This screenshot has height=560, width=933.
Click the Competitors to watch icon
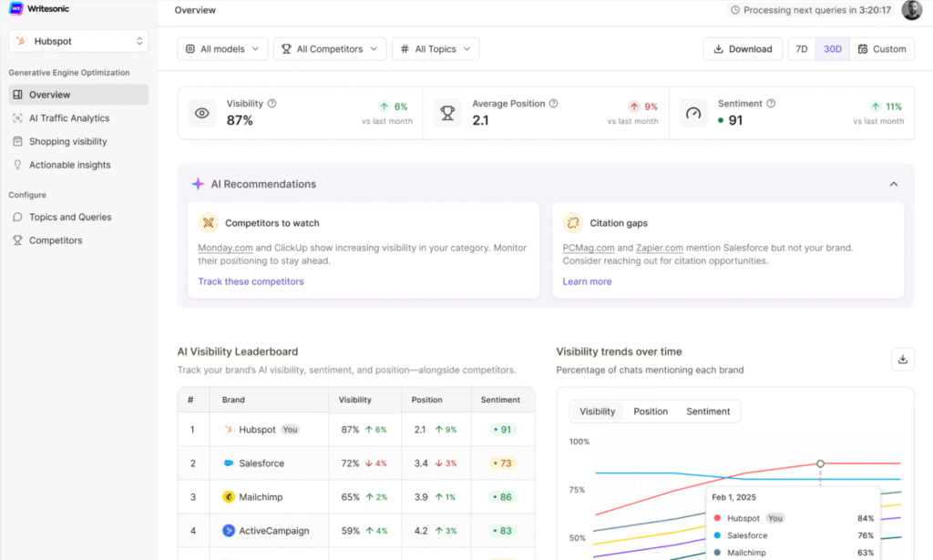point(209,223)
